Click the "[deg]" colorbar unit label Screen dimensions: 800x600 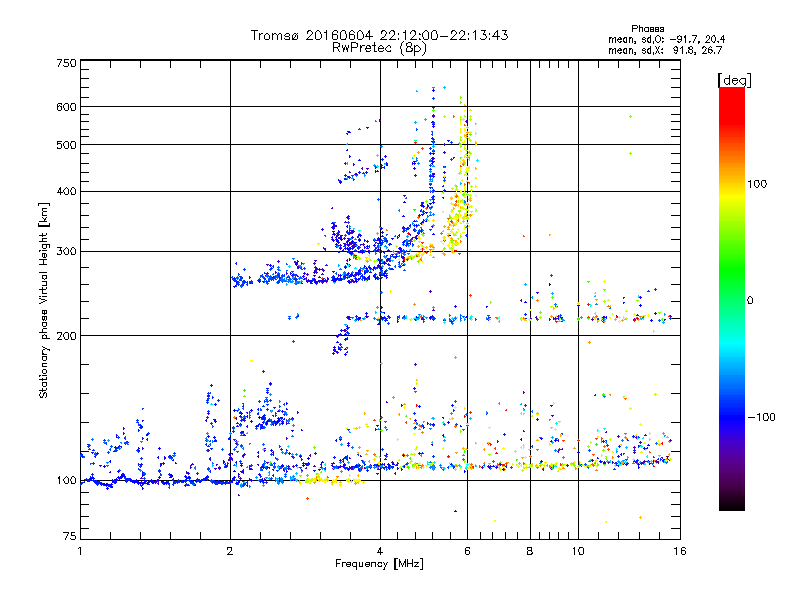(734, 80)
